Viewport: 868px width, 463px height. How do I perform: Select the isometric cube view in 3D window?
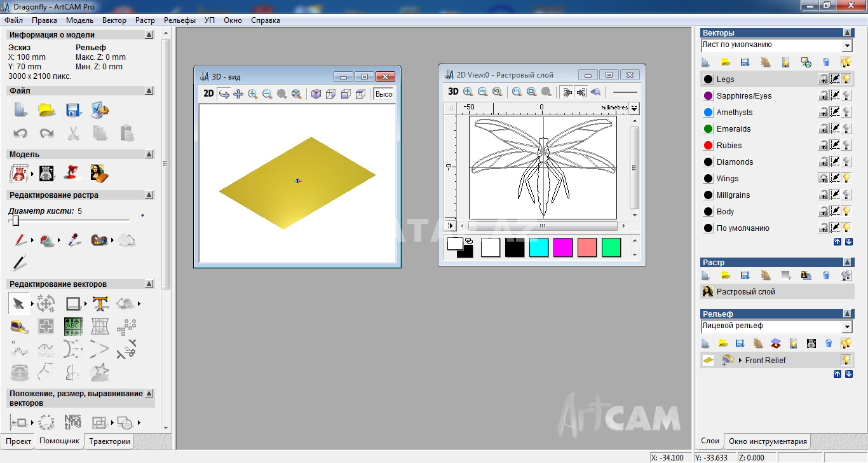pos(316,94)
